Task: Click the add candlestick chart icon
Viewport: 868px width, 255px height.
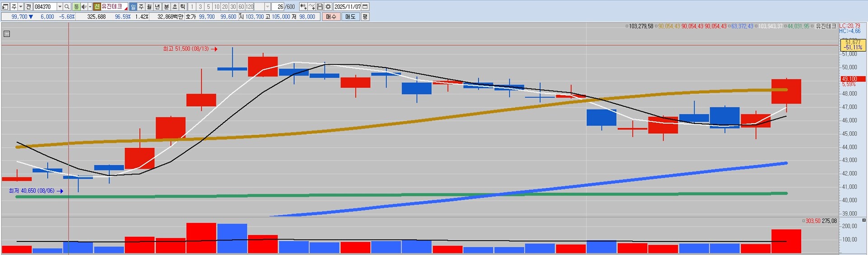Action: tap(303, 7)
